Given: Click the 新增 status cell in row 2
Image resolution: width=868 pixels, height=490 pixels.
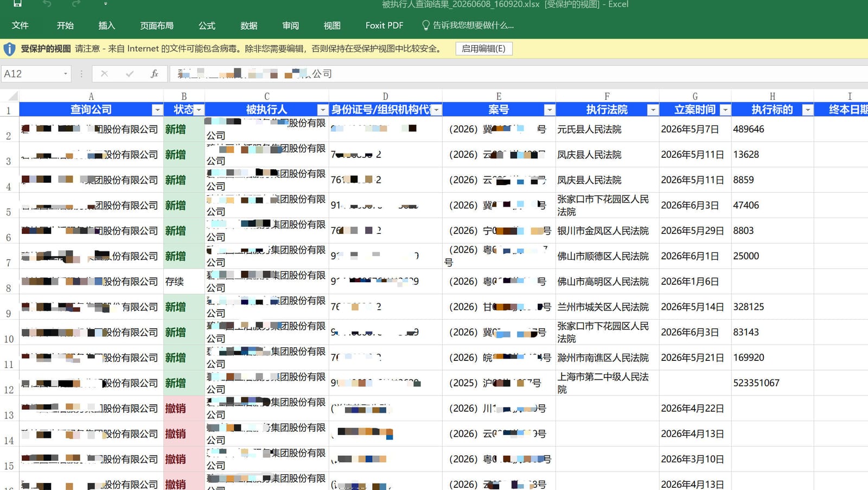Looking at the screenshot, I should (184, 129).
